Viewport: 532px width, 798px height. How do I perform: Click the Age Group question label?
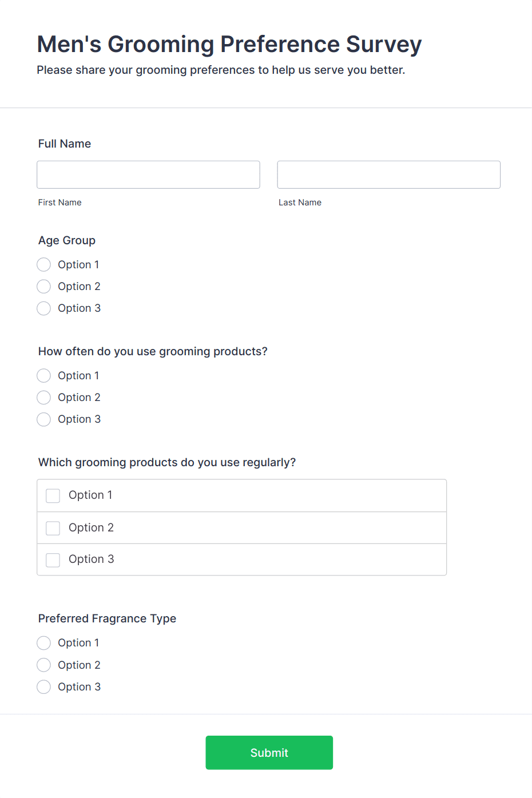coord(66,240)
